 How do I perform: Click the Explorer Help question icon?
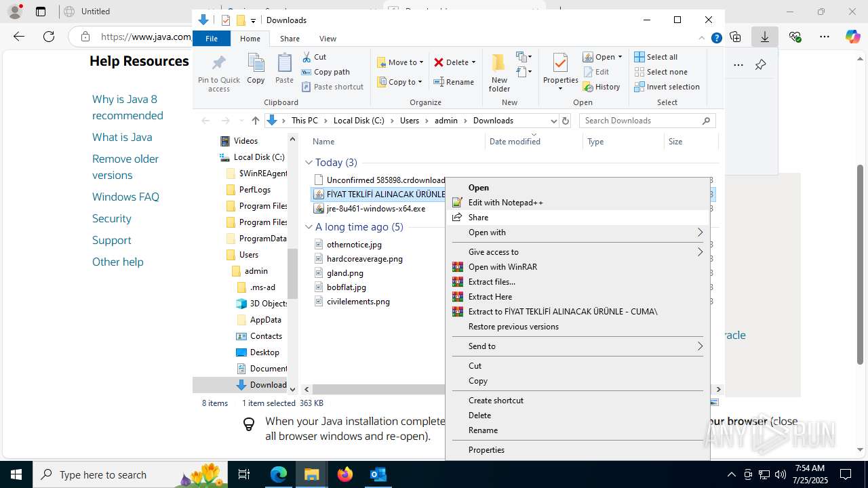pyautogui.click(x=716, y=39)
